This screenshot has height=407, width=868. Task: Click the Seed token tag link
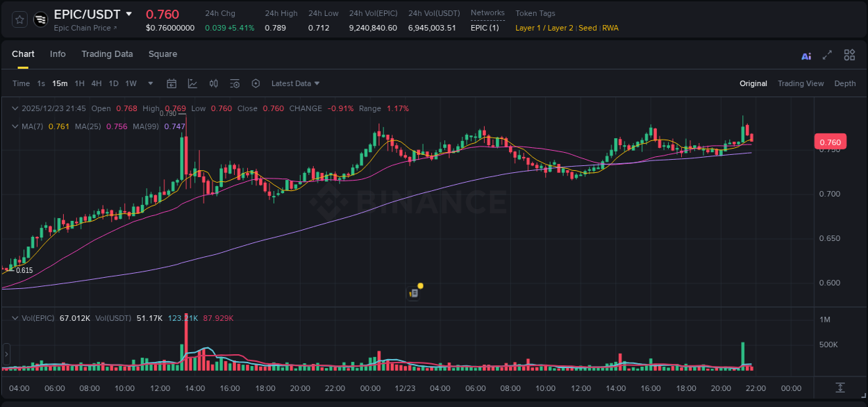pos(587,28)
